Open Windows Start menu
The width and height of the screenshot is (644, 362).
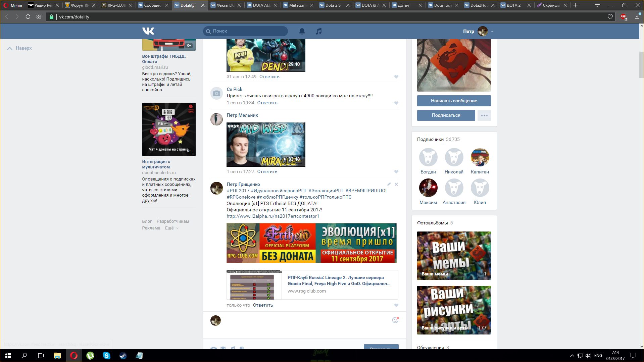click(x=8, y=356)
